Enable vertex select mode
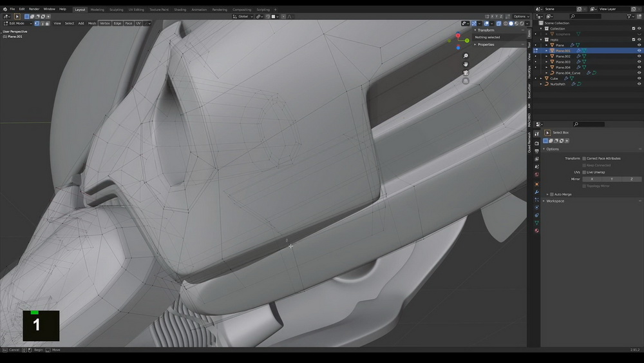 click(37, 23)
